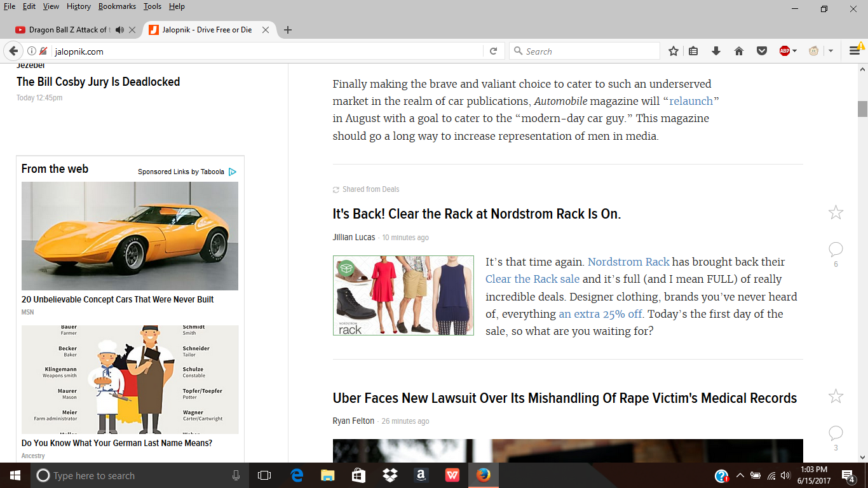This screenshot has width=868, height=488.
Task: Mute audio on the Dragon Ball Z tab
Action: tap(119, 30)
